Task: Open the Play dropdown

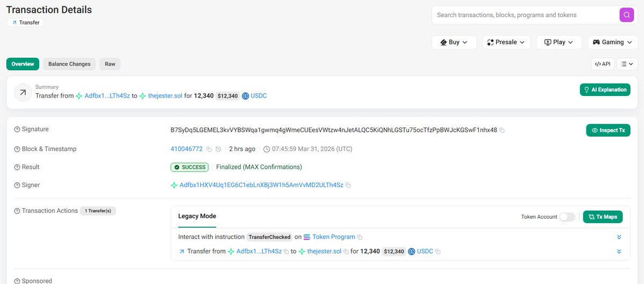Action: pos(559,42)
